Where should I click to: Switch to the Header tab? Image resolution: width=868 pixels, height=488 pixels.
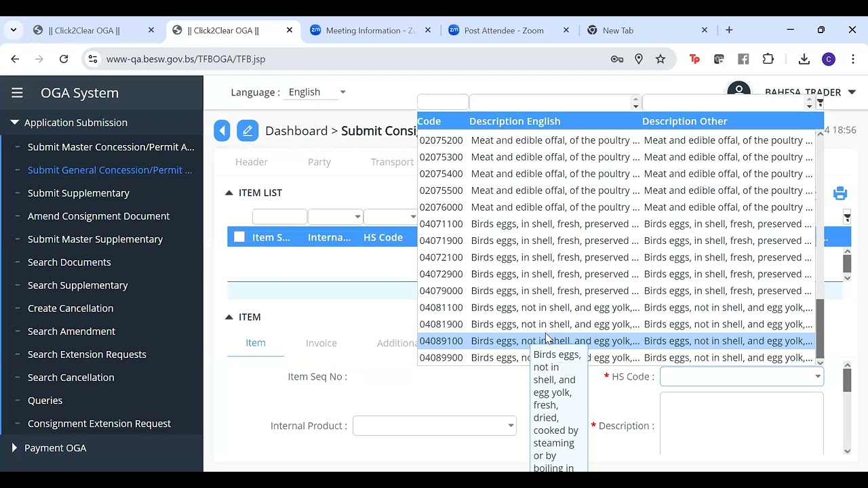[251, 162]
